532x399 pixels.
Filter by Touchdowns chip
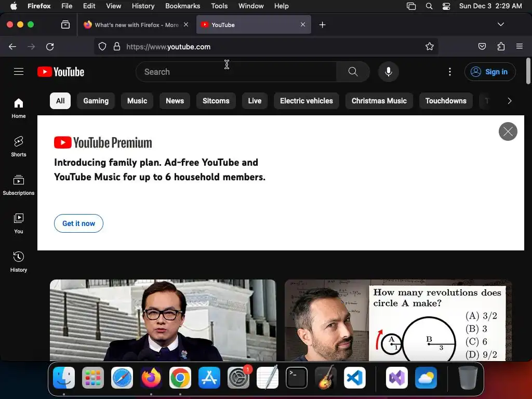pyautogui.click(x=446, y=101)
